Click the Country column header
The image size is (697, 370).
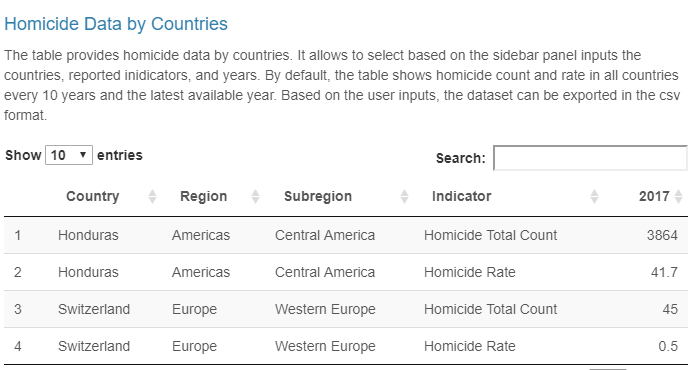coord(92,196)
